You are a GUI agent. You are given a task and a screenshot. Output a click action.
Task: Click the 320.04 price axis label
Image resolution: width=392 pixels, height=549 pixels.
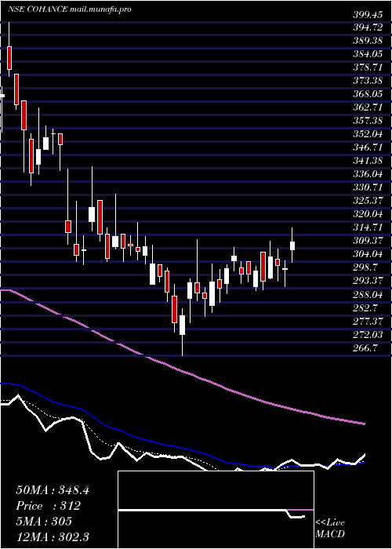tap(367, 214)
